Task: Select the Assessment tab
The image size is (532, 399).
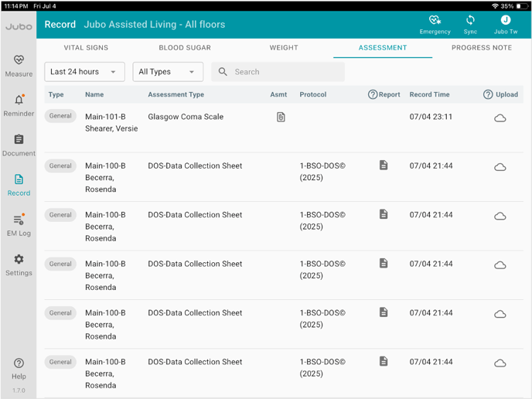Action: click(383, 48)
